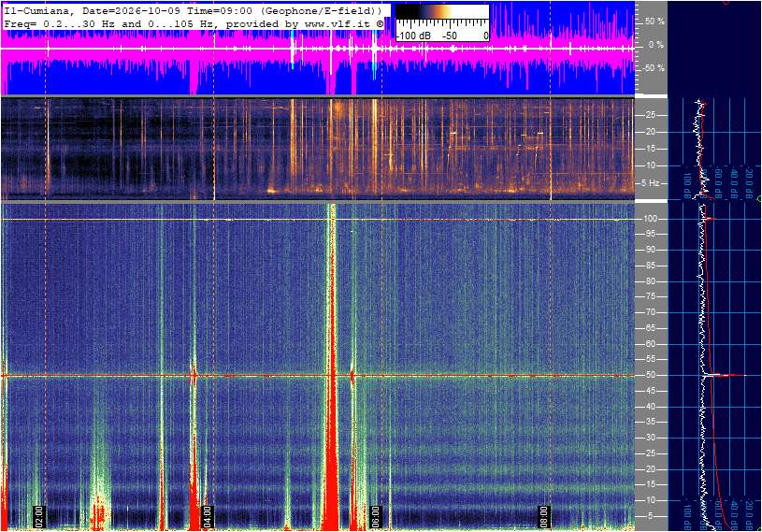The width and height of the screenshot is (762, 532).
Task: Click the 100 label on the 0–105 Hz axis
Action: [x=650, y=219]
